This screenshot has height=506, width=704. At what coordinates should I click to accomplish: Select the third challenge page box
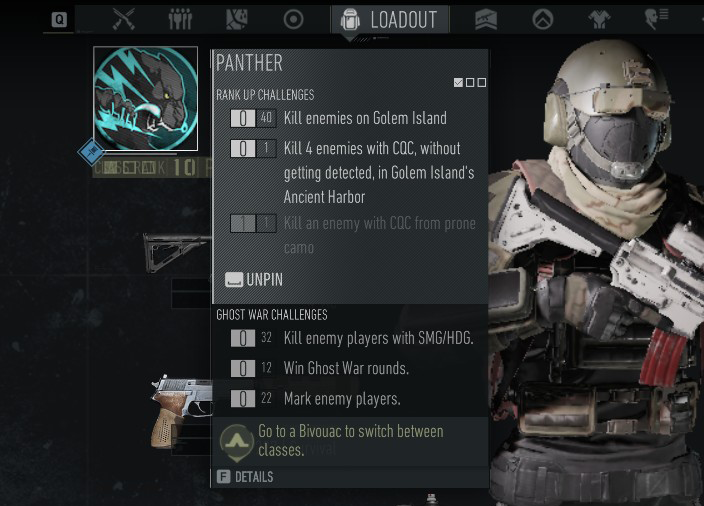tap(482, 83)
